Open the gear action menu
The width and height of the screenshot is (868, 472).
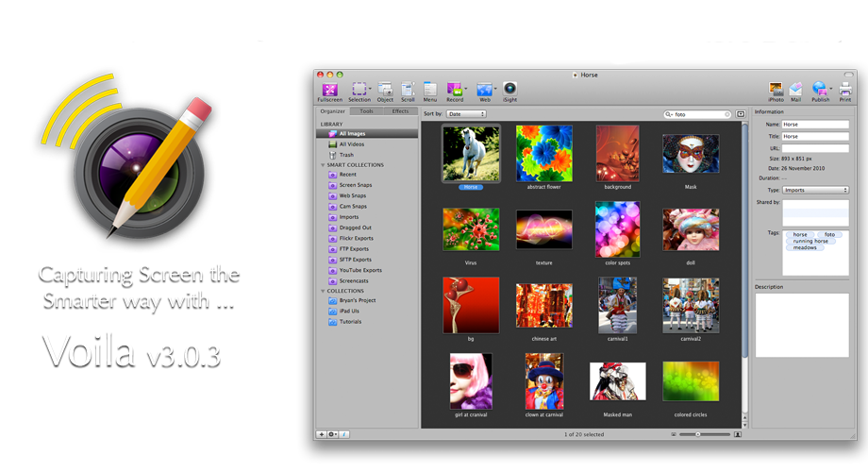pos(332,434)
